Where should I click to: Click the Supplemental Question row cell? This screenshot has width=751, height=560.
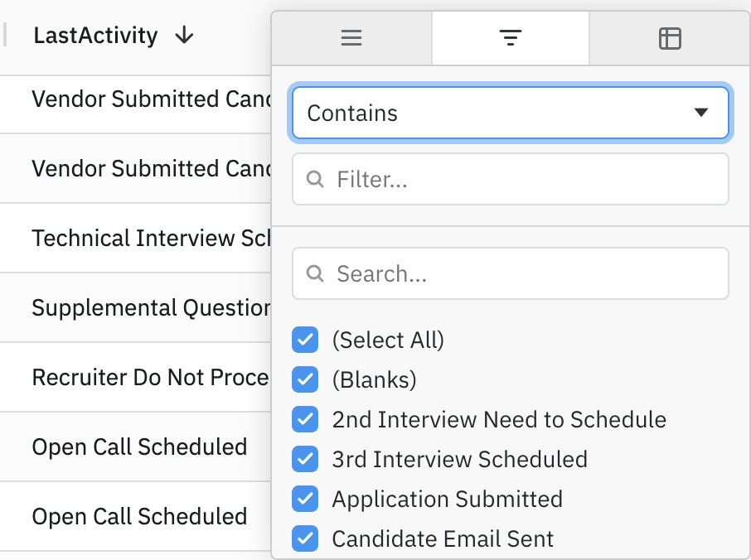click(151, 308)
